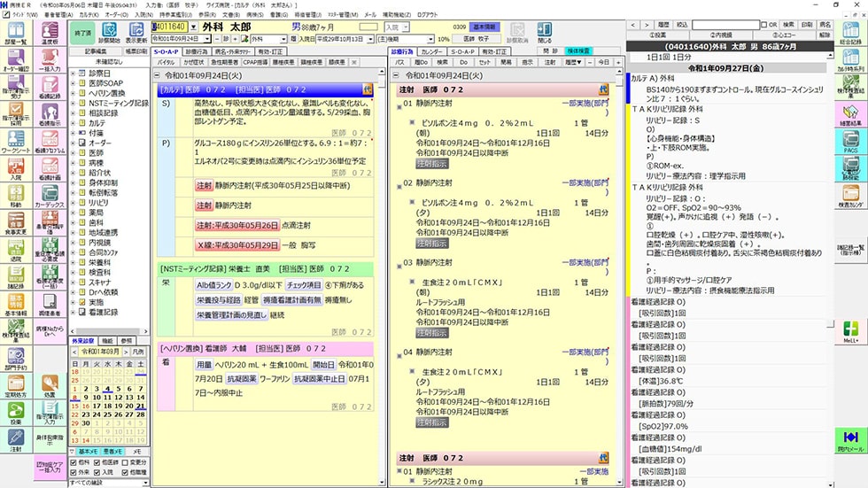Click the 診察開始 start examination icon
Viewport: 868px width, 488px height.
(x=109, y=33)
